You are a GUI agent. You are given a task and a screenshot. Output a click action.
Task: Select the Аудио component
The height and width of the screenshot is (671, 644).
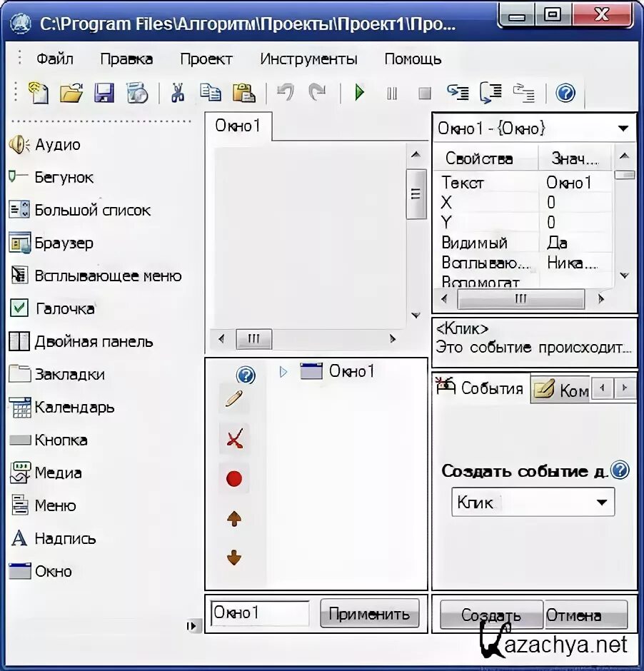[44, 145]
